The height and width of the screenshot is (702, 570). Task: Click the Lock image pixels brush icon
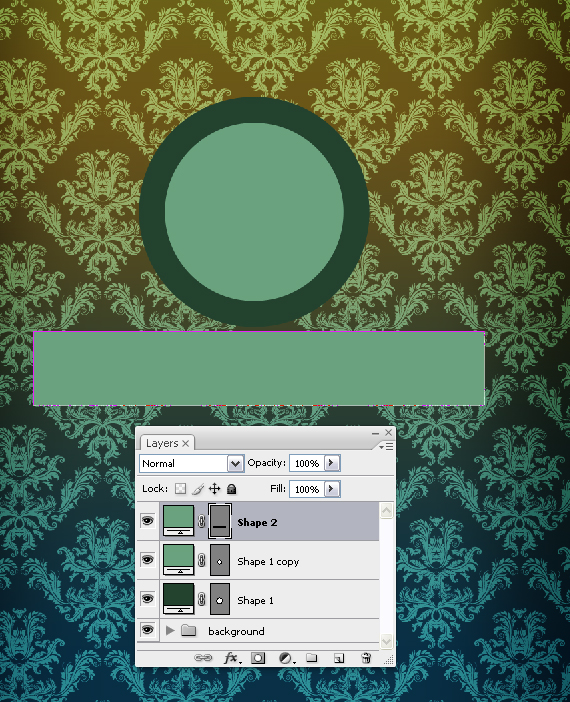point(198,489)
